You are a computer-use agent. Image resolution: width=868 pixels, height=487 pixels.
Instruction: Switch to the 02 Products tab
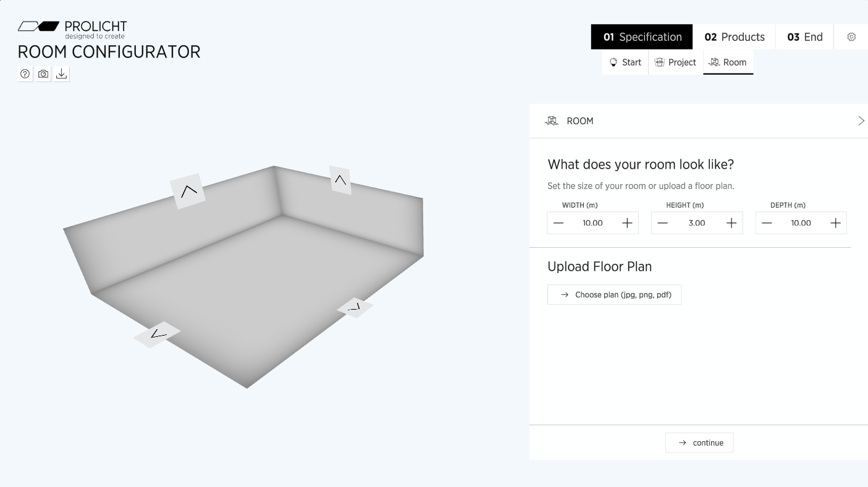pos(735,37)
